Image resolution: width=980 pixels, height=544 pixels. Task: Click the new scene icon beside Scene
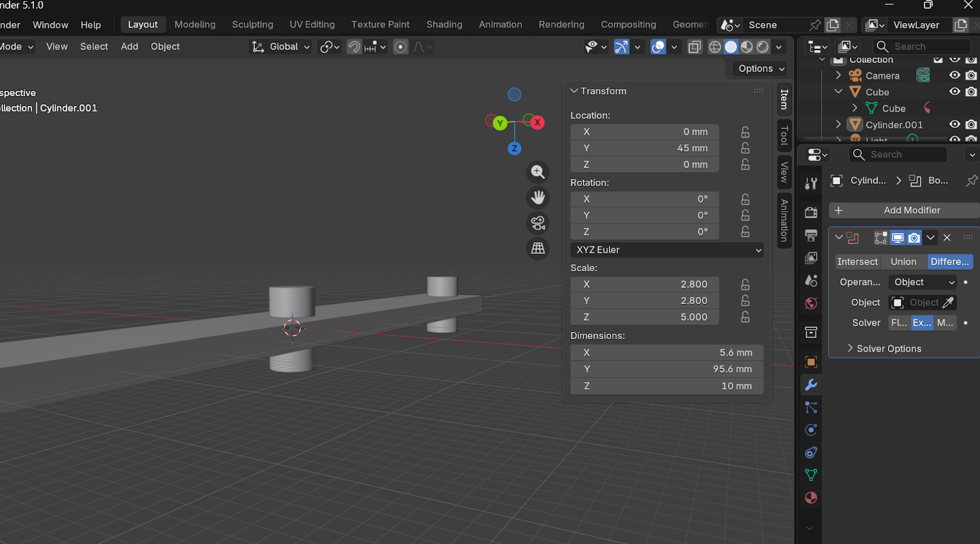click(x=832, y=25)
